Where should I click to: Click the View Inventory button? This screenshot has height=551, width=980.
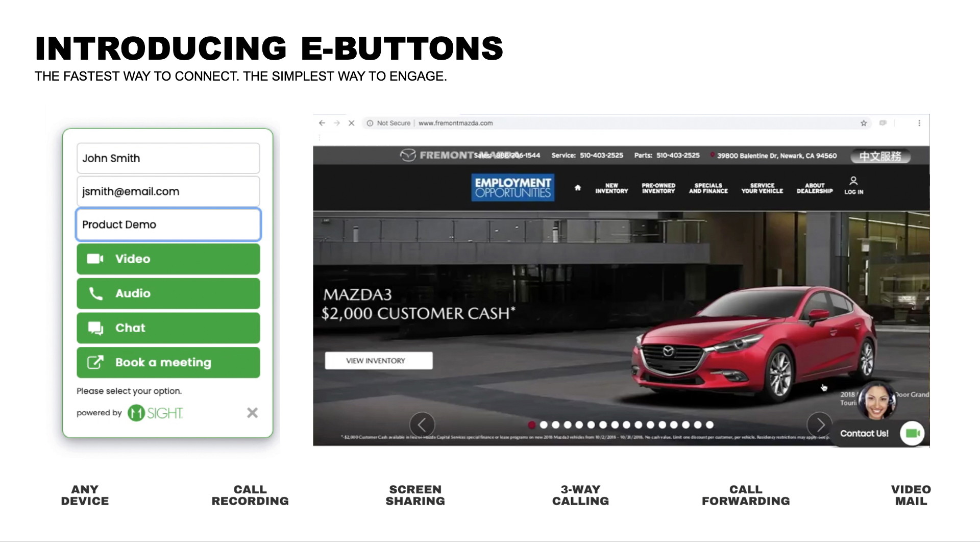pyautogui.click(x=379, y=361)
